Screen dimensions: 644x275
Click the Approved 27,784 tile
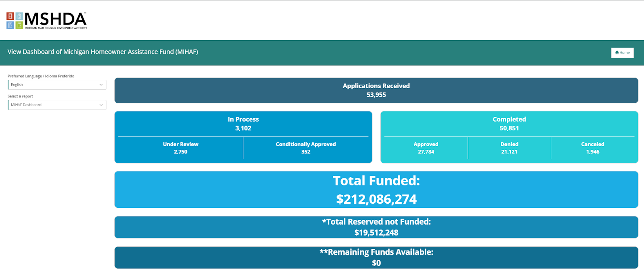pos(426,148)
